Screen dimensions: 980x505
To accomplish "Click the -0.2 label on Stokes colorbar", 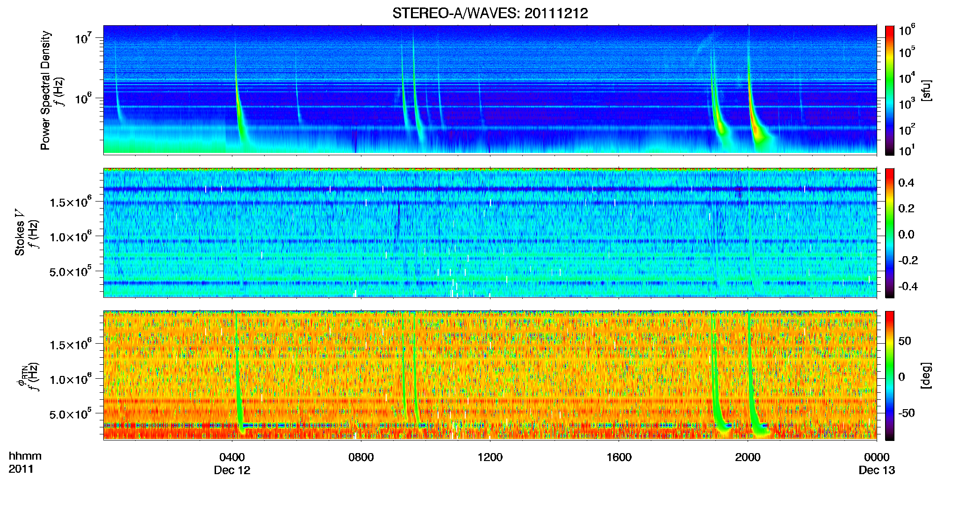I will 908,260.
